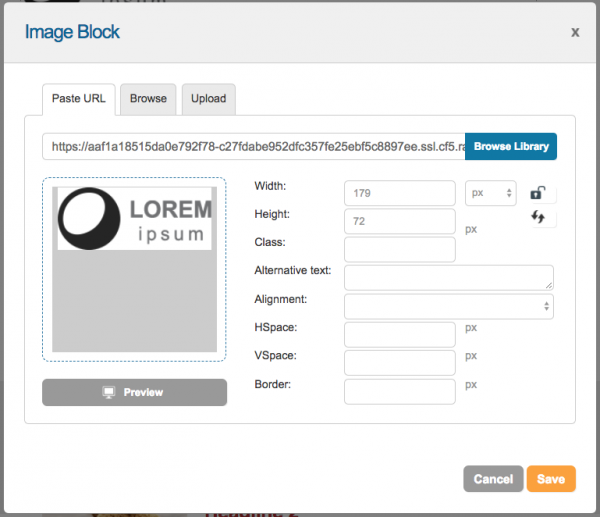Save the image block settings
Image resolution: width=600 pixels, height=517 pixels.
551,479
